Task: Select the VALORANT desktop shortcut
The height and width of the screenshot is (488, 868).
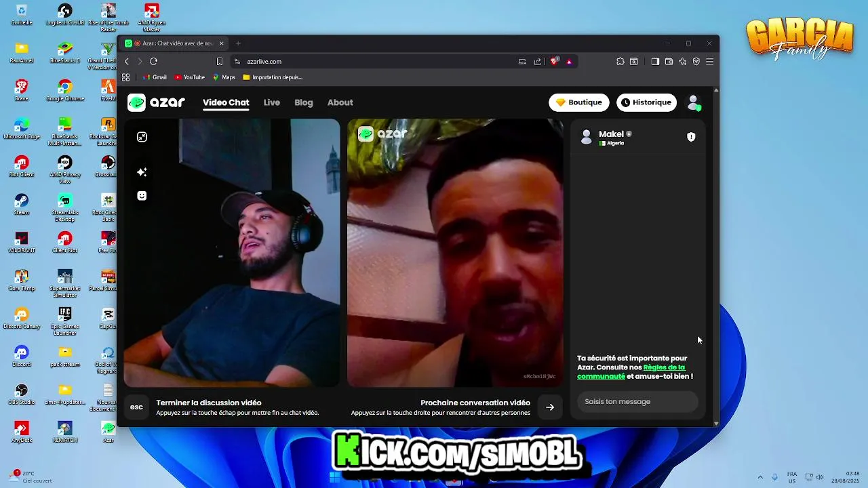Action: point(22,243)
